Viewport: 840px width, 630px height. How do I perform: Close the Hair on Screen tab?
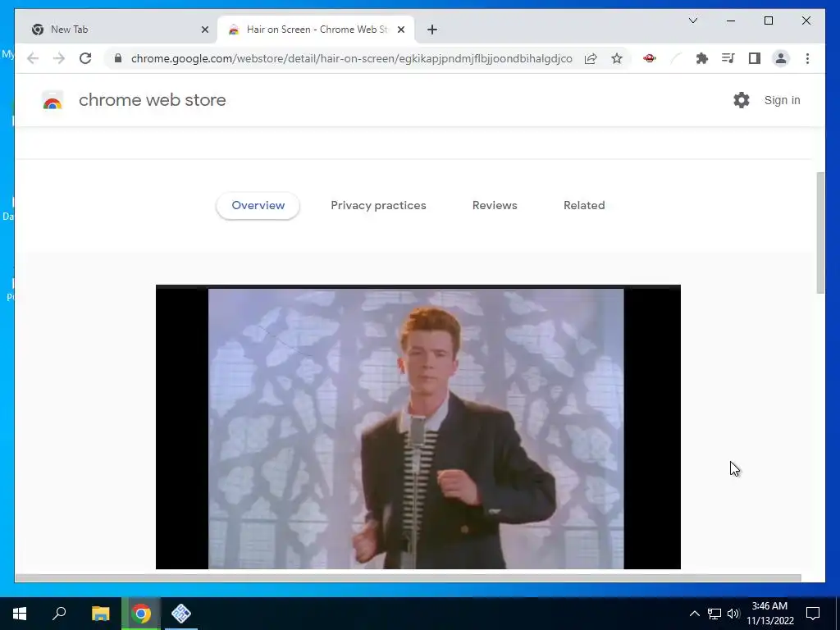click(400, 30)
